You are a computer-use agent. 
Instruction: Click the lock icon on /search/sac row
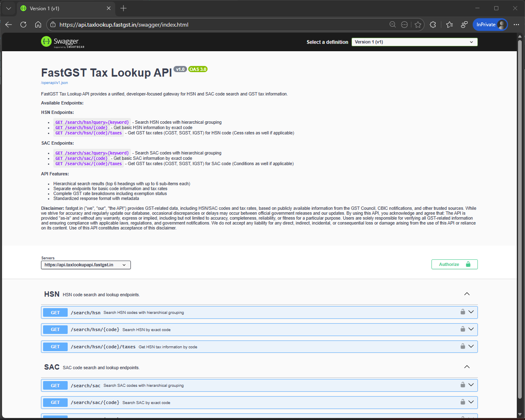coord(463,385)
